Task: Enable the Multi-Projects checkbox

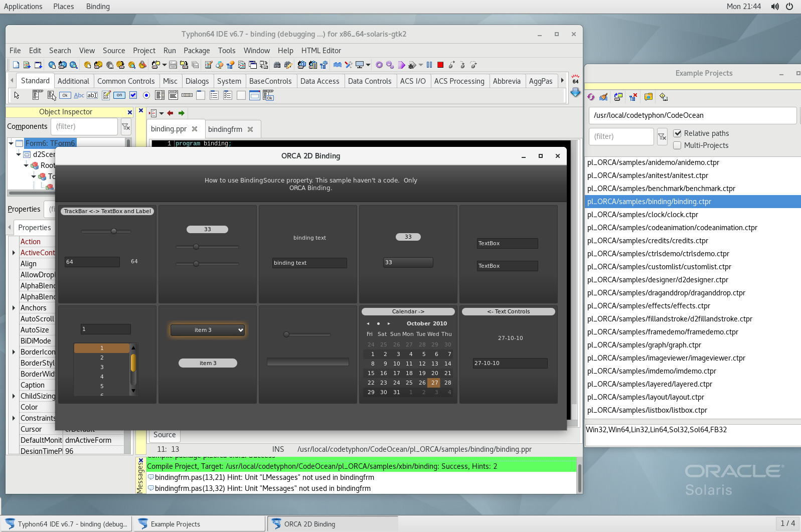Action: tap(677, 145)
